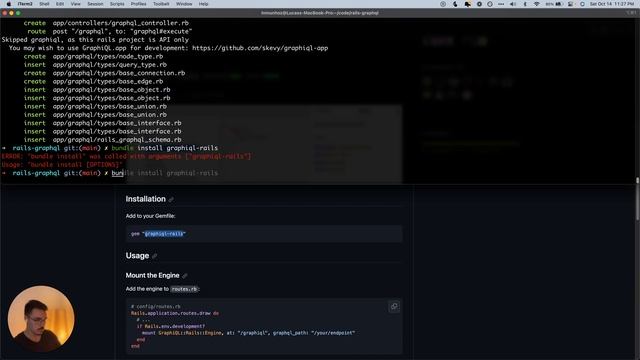This screenshot has height=360, width=640.
Task: Click the Installation heading
Action: tap(146, 199)
